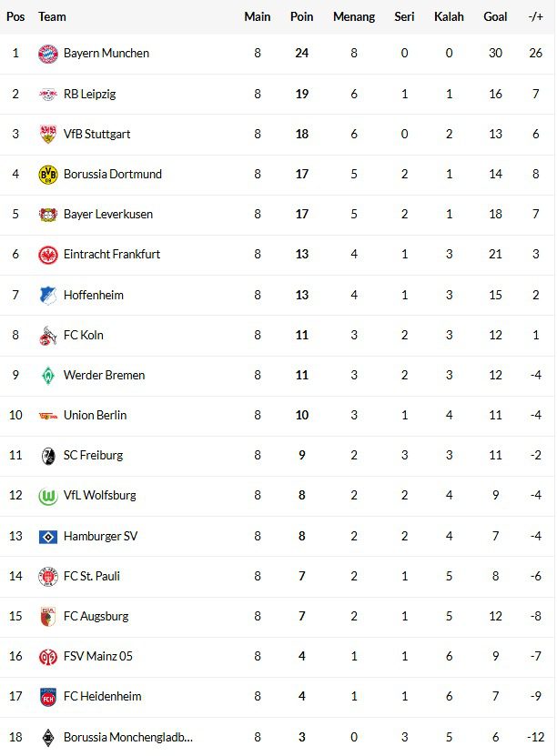The height and width of the screenshot is (756, 557).
Task: Click the SC Freiburg club emblem
Action: click(x=48, y=456)
